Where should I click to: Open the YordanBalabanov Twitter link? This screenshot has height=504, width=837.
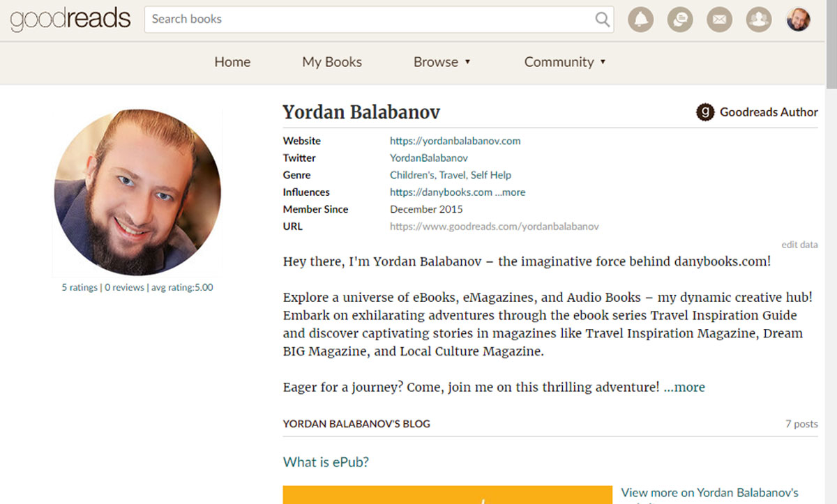point(428,158)
